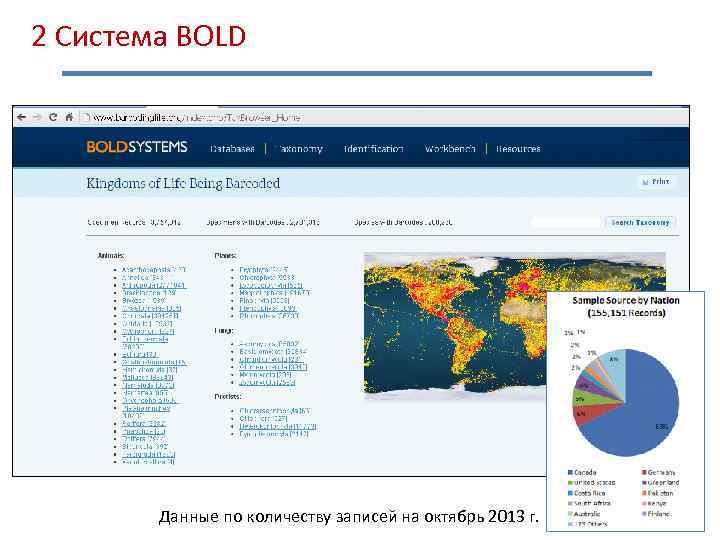720x540 pixels.
Task: Open the Basidiomycota fungi link
Action: pos(273,351)
